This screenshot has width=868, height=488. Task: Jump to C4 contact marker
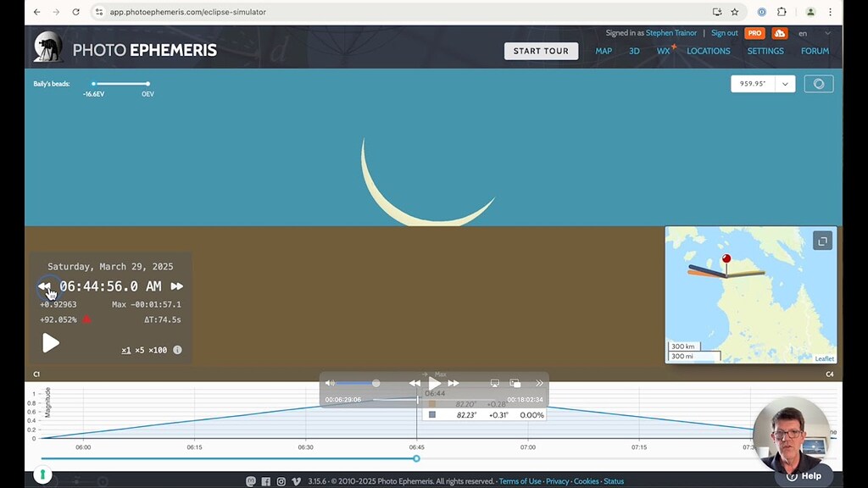[829, 374]
